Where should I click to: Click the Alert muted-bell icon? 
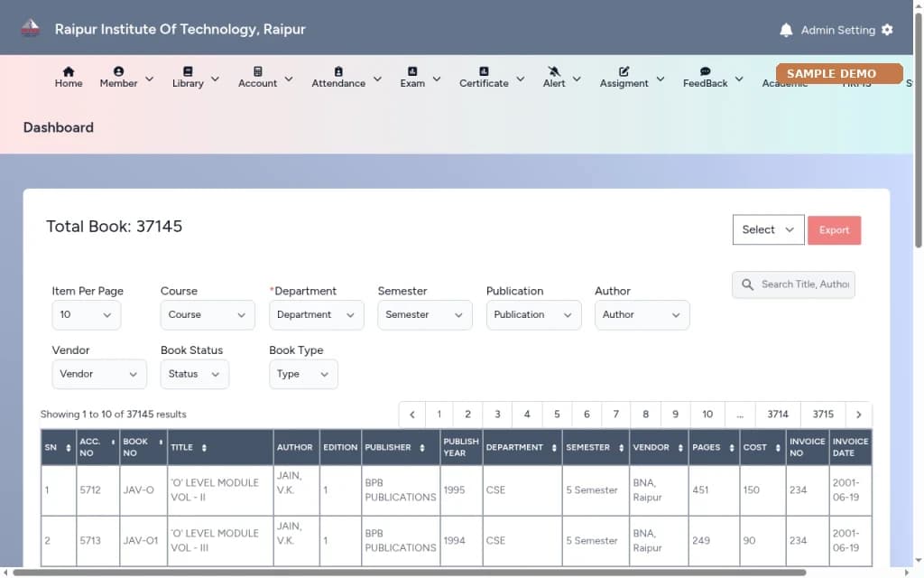(554, 71)
